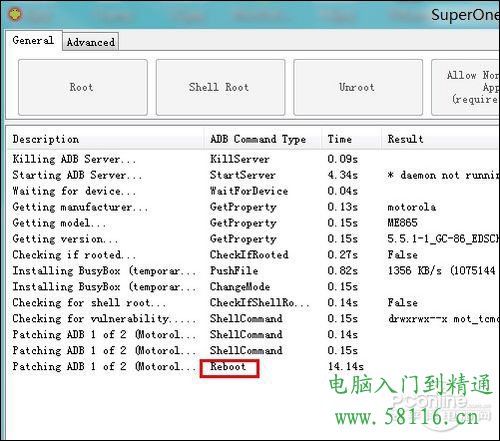The width and height of the screenshot is (500, 441).
Task: Open the Advanced tab
Action: [91, 42]
